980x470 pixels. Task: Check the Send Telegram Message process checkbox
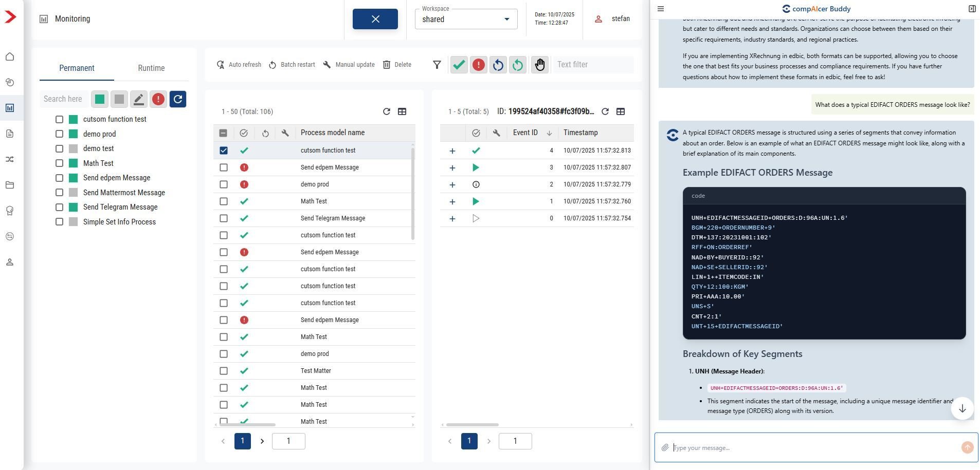pos(59,207)
